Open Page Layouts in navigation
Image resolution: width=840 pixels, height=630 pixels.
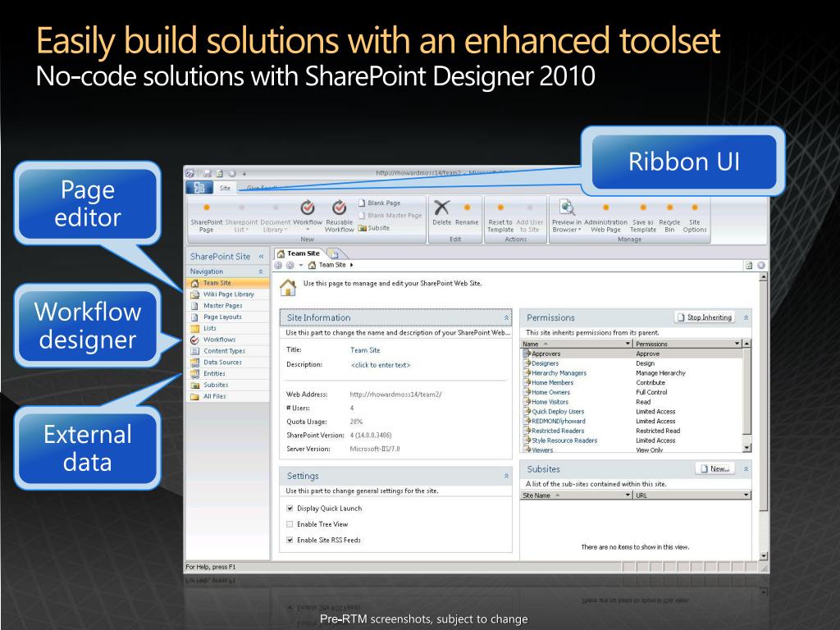(x=228, y=317)
